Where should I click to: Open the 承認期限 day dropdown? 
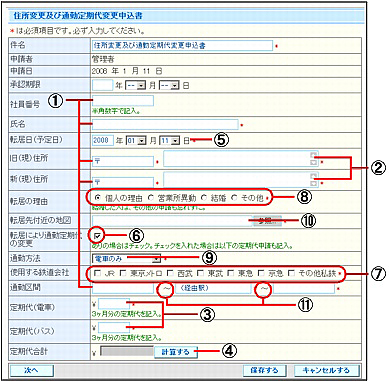169,86
